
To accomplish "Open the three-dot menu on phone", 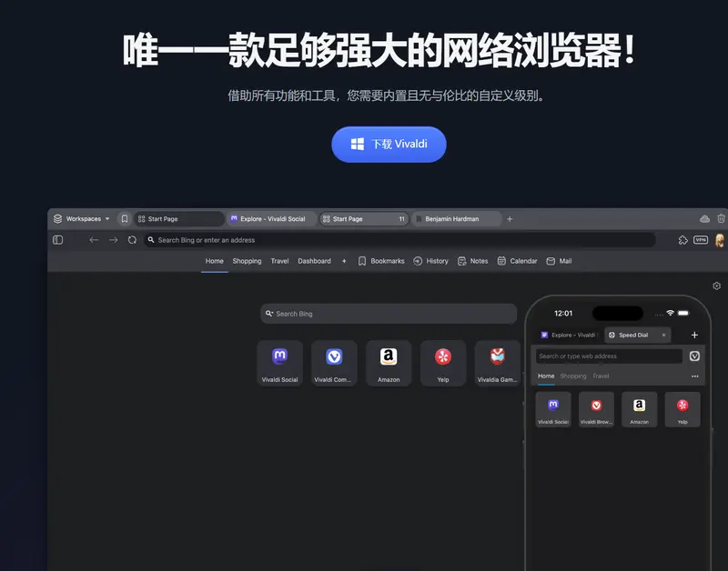I will point(695,376).
